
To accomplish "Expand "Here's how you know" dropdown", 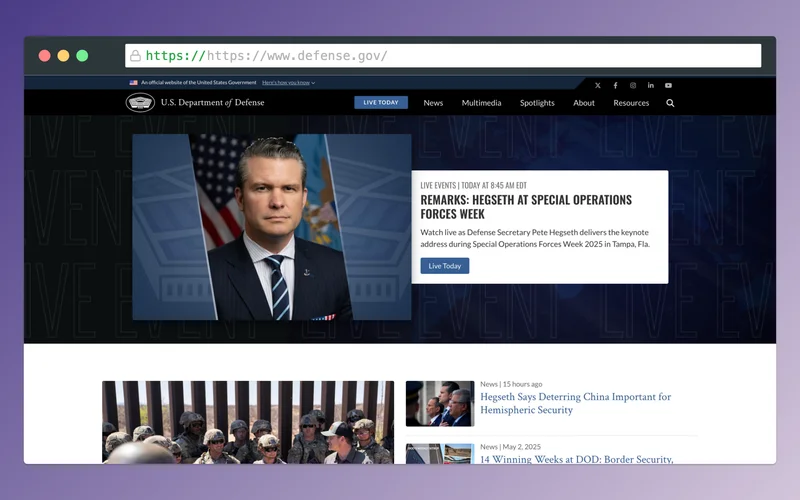I will coord(288,83).
